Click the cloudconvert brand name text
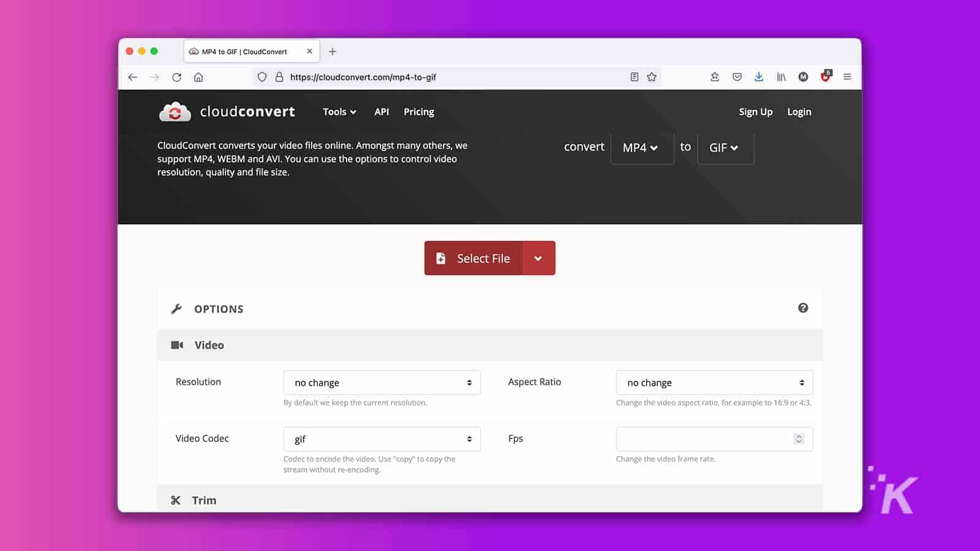980x551 pixels. click(x=247, y=111)
